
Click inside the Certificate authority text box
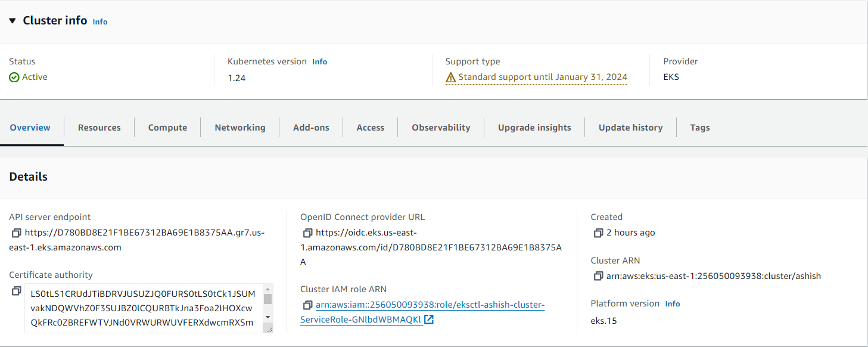click(144, 308)
